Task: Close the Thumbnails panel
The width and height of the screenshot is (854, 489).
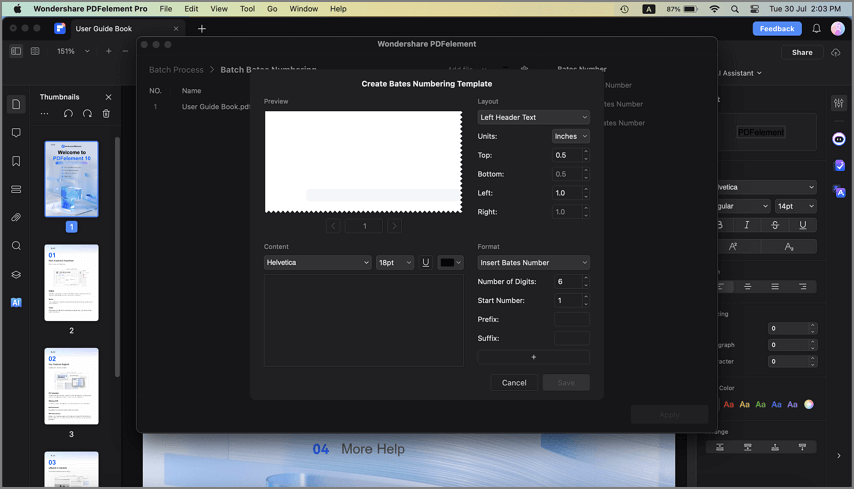Action: point(108,97)
